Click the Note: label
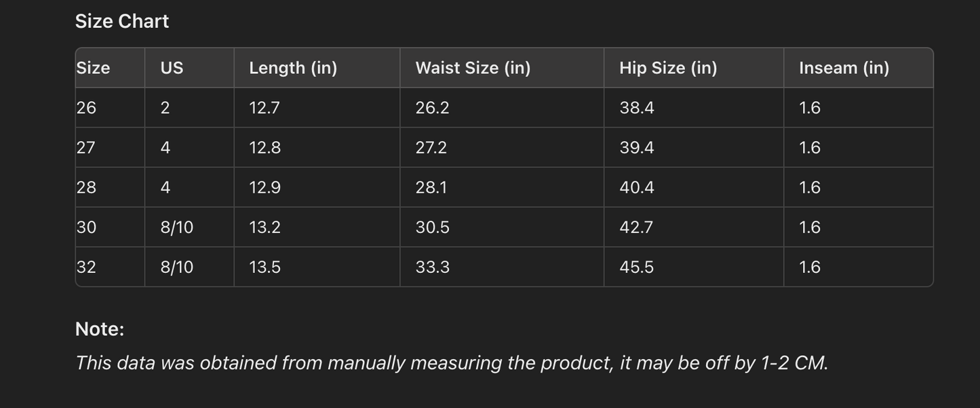 click(100, 329)
